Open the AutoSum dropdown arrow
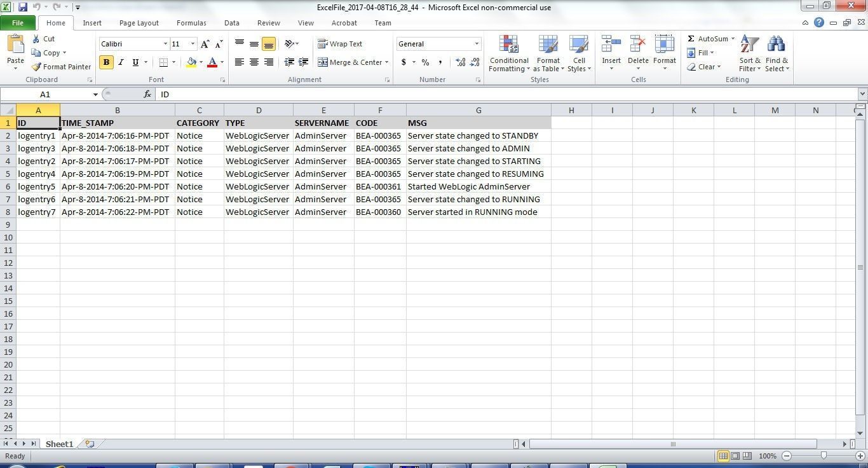Screen dimensions: 868x468 [733, 39]
